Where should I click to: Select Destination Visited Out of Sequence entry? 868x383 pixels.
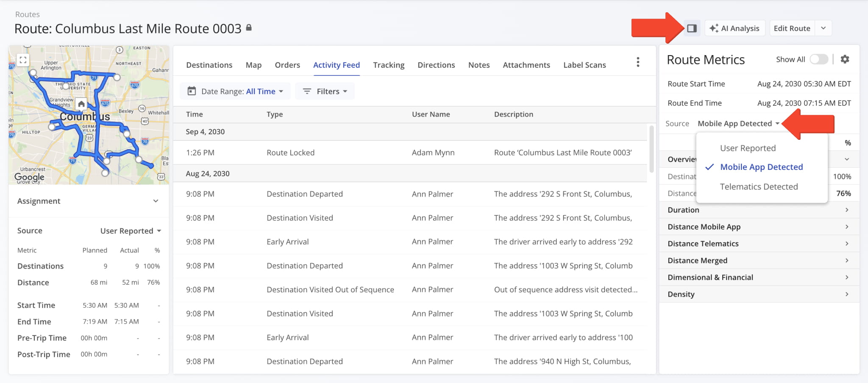point(410,290)
